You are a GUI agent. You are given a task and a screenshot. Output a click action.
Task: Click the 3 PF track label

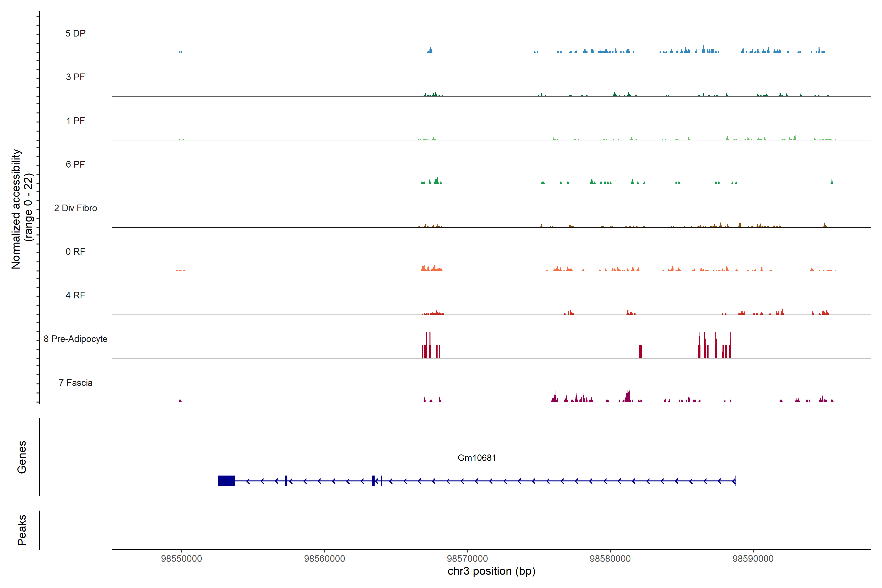pos(75,77)
